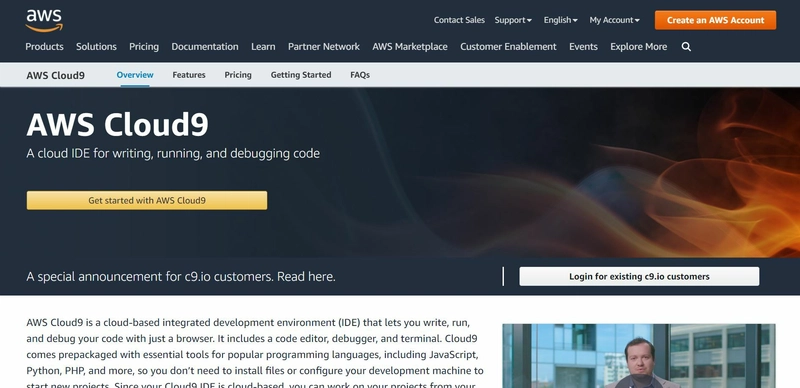Click Get started with AWS Cloud9
Image resolution: width=800 pixels, height=388 pixels.
[147, 200]
